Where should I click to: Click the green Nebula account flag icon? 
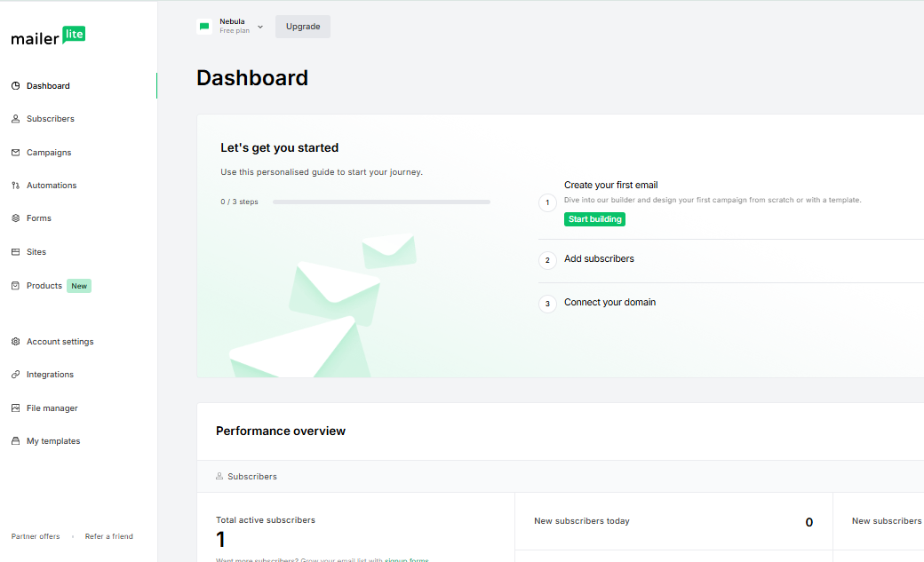[x=204, y=27]
